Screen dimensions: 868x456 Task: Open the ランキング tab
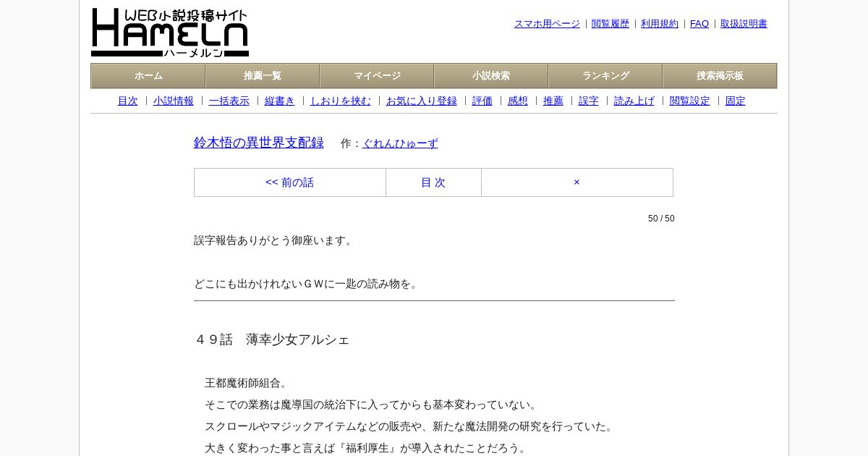(605, 76)
